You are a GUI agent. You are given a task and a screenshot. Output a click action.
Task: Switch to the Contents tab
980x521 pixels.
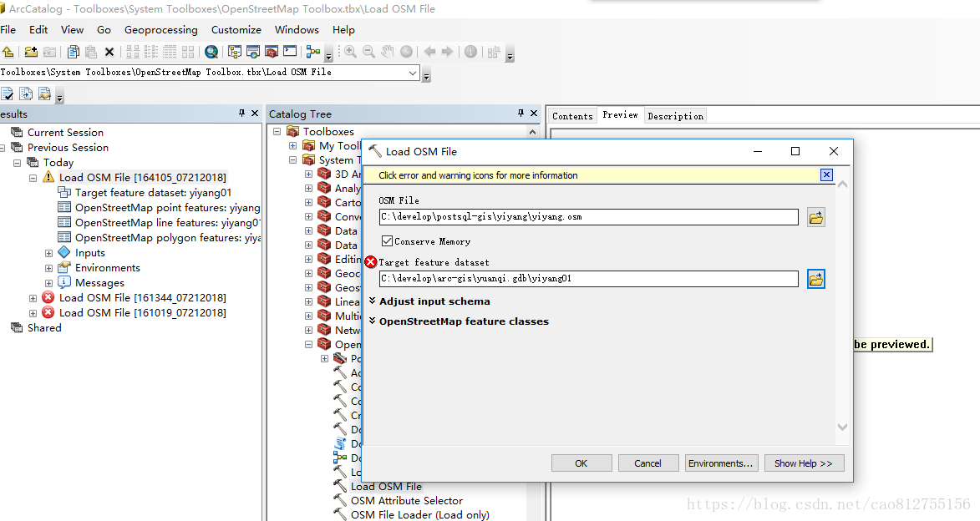pos(572,115)
